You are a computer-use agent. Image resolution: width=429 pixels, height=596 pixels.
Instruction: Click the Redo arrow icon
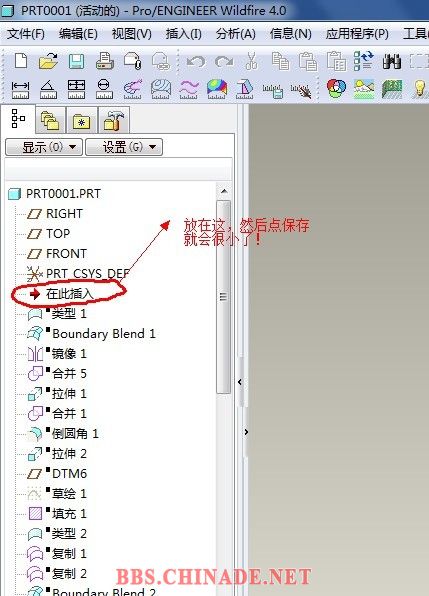tap(224, 61)
